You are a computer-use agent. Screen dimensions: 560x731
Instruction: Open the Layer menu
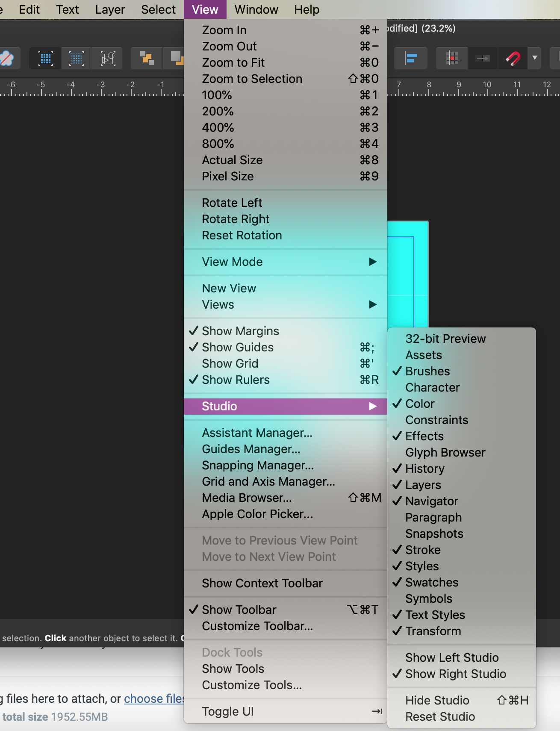tap(110, 9)
